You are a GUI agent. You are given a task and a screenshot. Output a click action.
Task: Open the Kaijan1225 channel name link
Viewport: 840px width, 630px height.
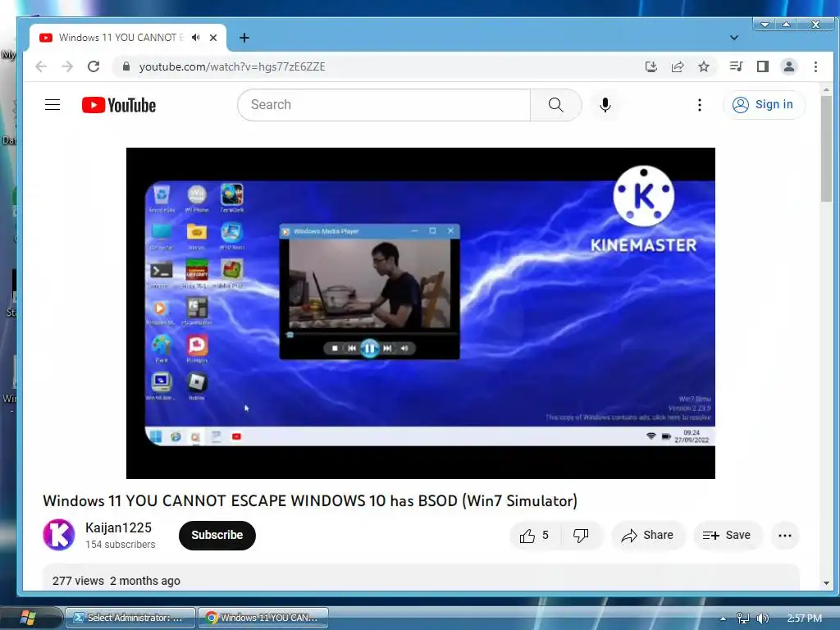[x=118, y=527]
